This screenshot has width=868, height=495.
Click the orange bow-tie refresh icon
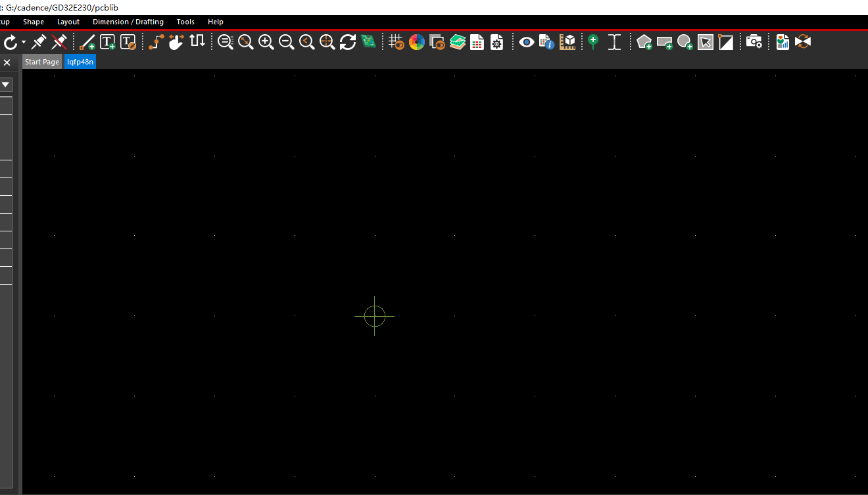click(802, 42)
